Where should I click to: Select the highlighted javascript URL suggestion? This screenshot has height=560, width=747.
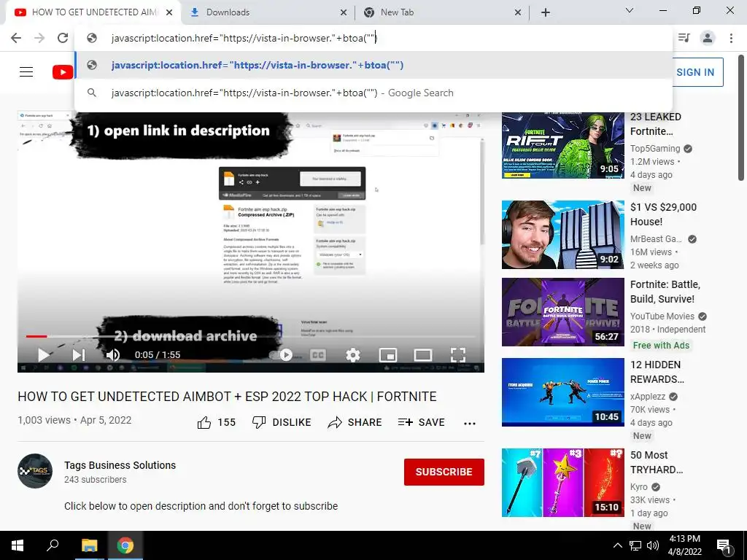tap(373, 65)
